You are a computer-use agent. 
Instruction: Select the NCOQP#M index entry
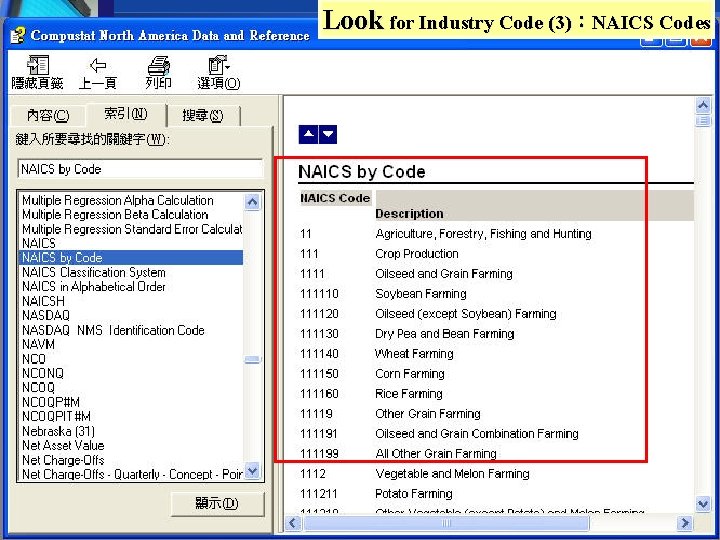[51, 402]
